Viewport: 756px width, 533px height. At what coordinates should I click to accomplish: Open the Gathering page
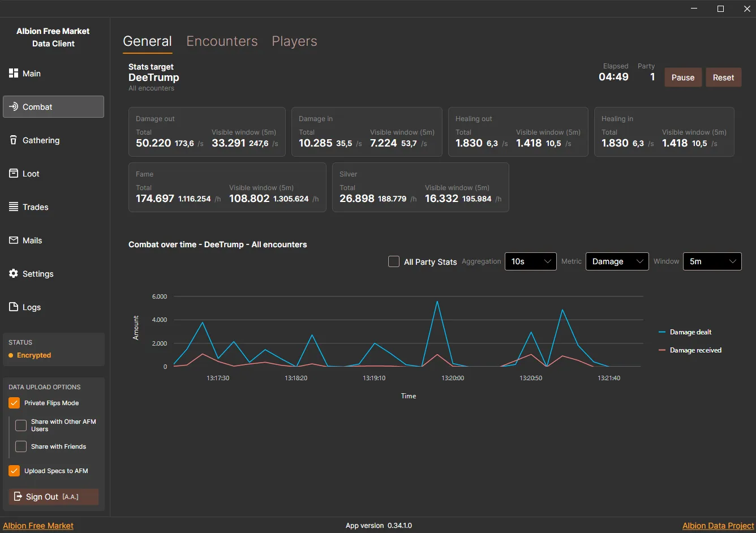pos(53,140)
